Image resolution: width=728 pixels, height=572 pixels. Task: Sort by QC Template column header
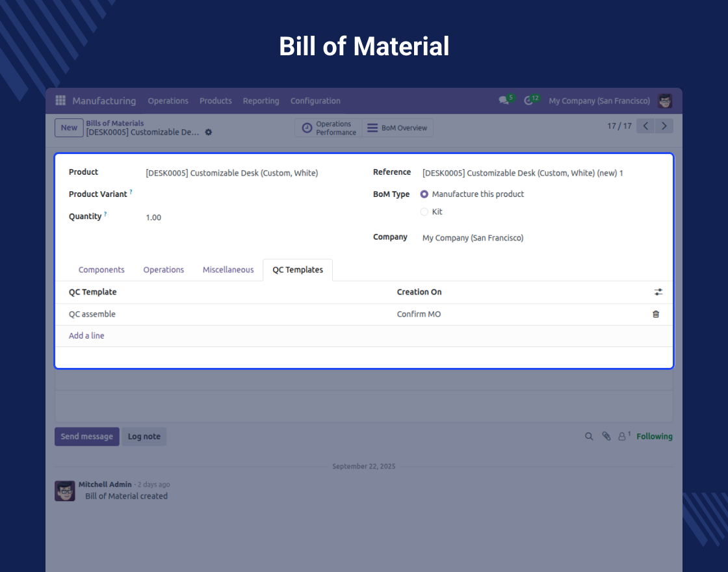[93, 292]
